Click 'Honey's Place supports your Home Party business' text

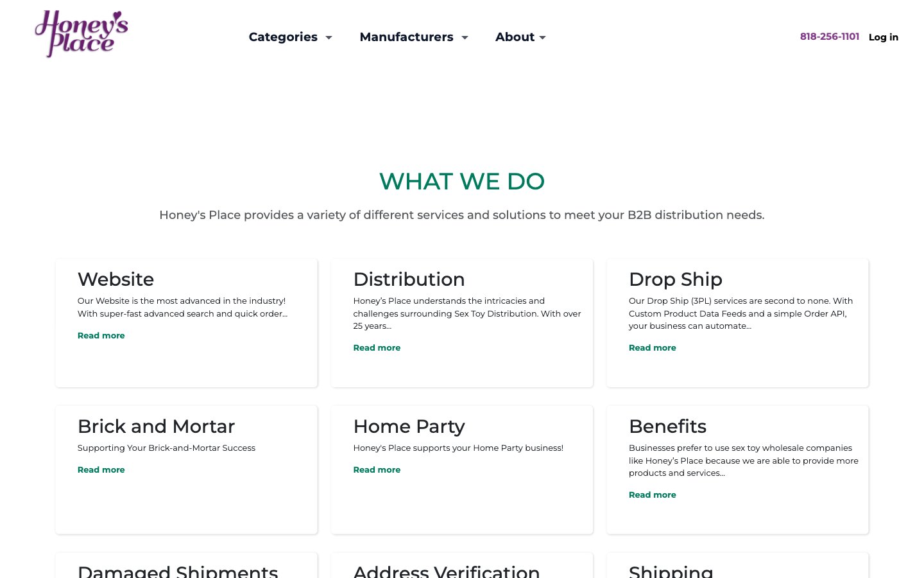[x=458, y=448]
